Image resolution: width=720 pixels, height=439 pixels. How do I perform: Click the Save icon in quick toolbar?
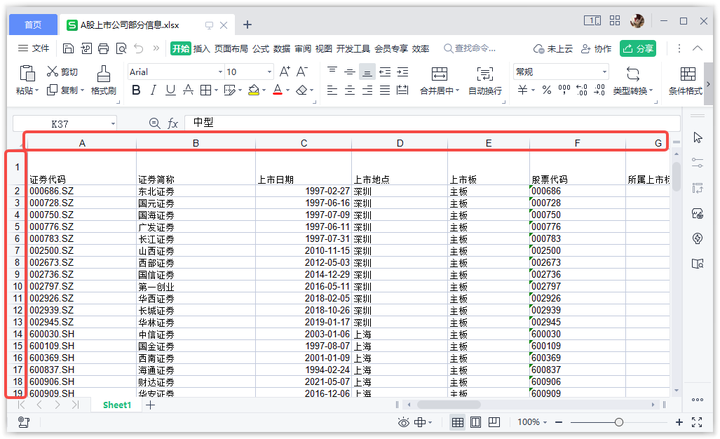(x=68, y=48)
